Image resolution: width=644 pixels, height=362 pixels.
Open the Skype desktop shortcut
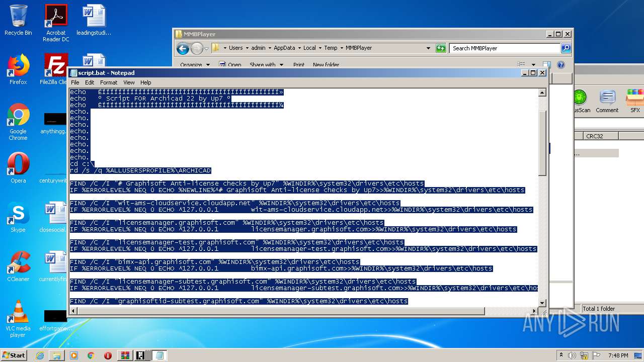tap(18, 217)
